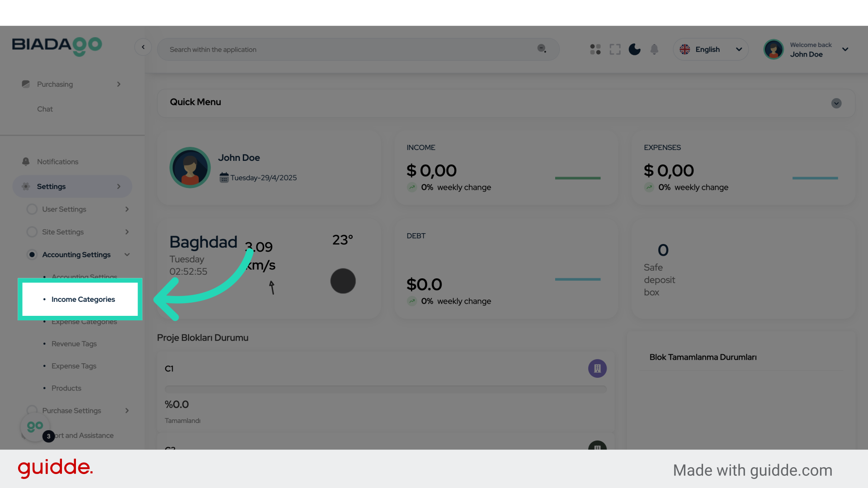Focus the search within the application field
The width and height of the screenshot is (868, 488).
(x=348, y=50)
